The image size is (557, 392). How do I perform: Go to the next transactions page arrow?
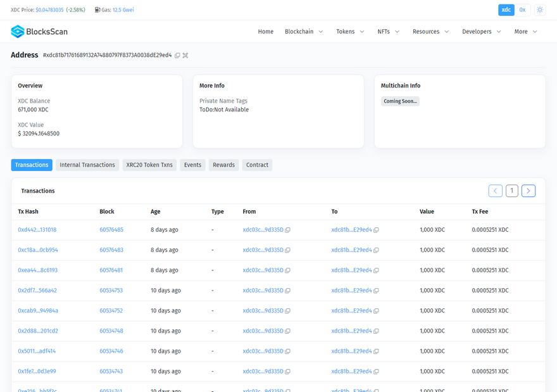pos(529,191)
